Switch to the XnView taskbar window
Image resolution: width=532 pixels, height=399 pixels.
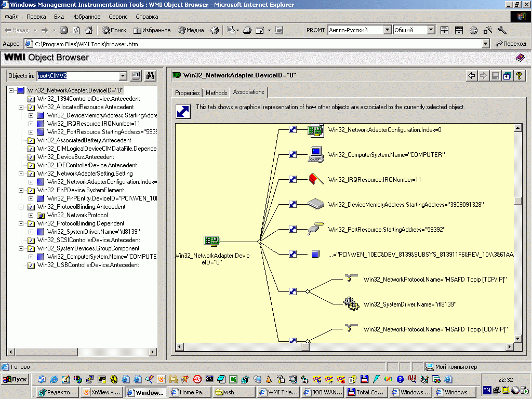point(102,392)
